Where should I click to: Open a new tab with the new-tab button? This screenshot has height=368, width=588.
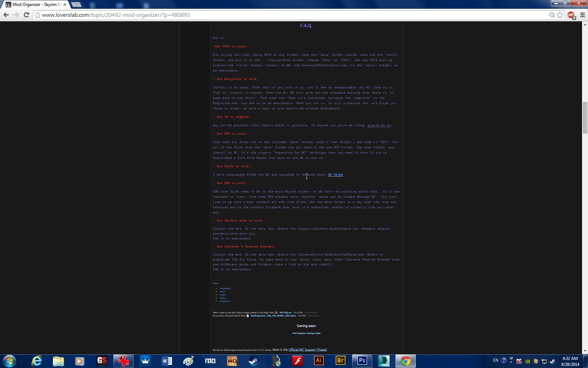tap(76, 5)
